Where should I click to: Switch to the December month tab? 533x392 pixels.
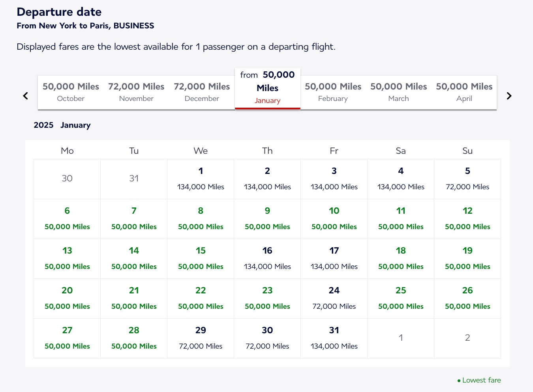[x=202, y=92]
